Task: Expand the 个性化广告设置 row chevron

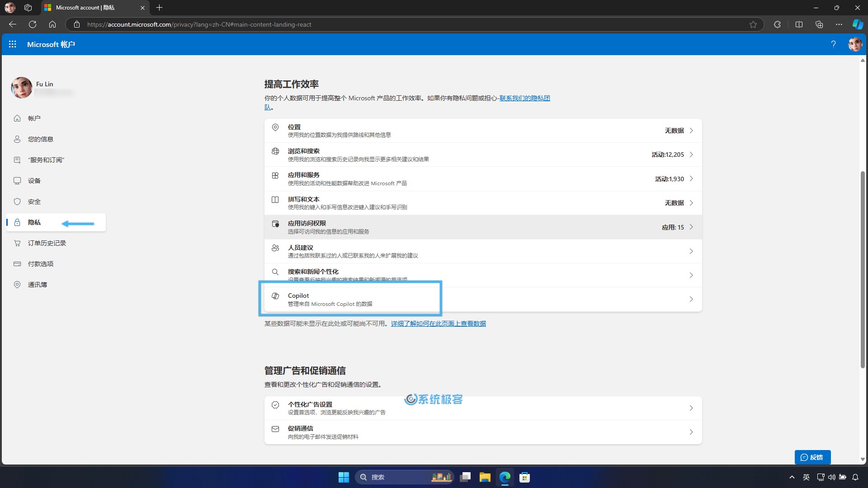Action: [691, 408]
